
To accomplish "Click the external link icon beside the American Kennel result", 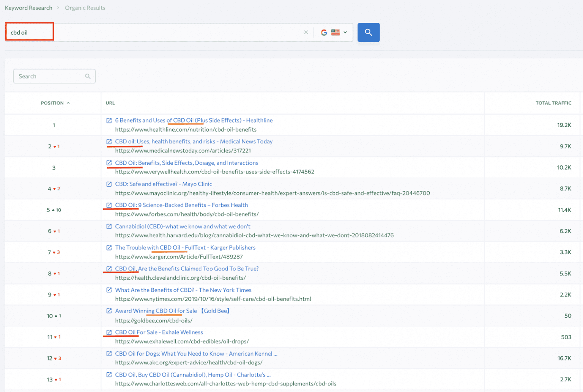I will click(x=109, y=353).
